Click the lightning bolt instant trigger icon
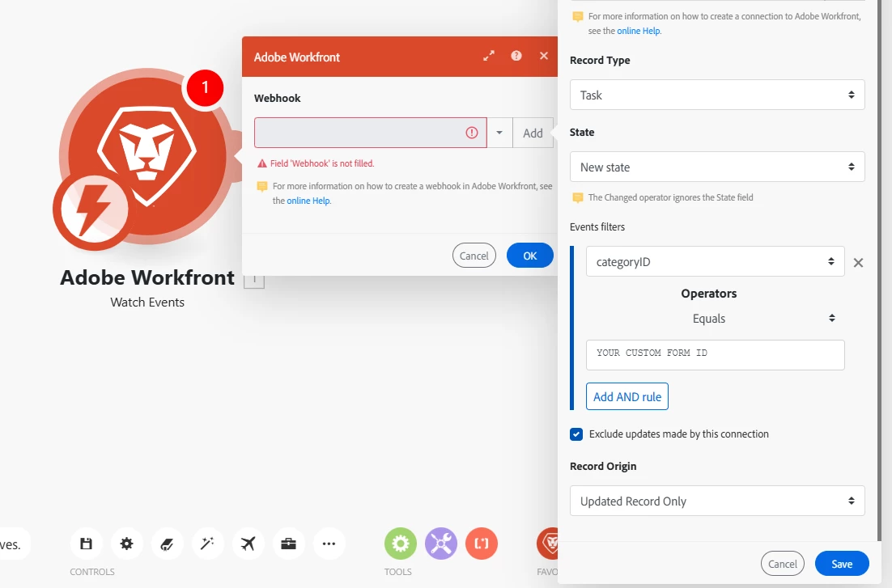Viewport: 892px width, 588px height. [x=94, y=209]
